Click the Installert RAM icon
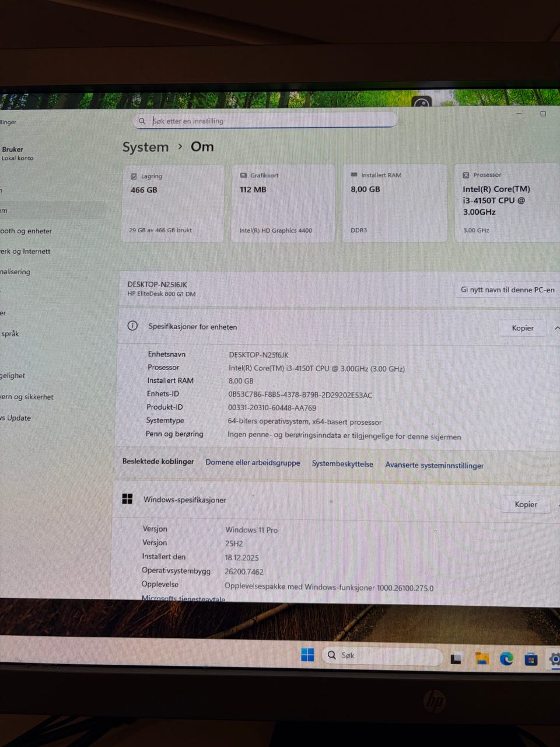560x747 pixels. click(x=353, y=174)
